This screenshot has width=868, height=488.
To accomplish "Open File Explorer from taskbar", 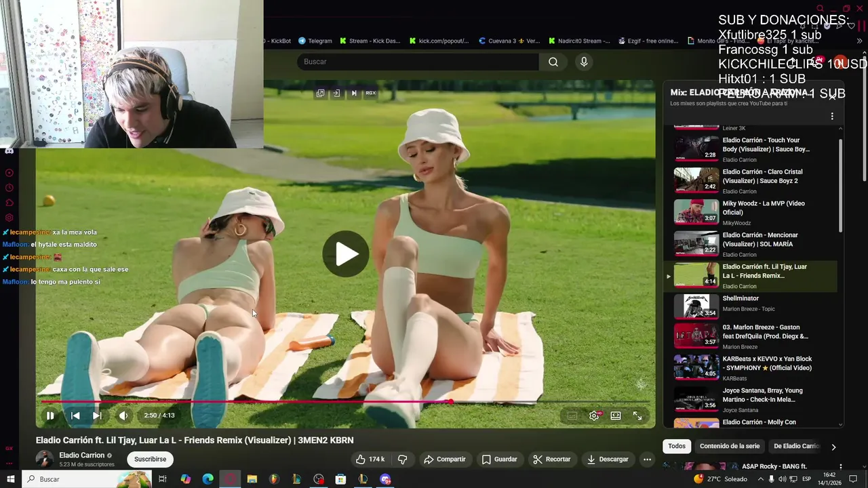I will point(252,479).
